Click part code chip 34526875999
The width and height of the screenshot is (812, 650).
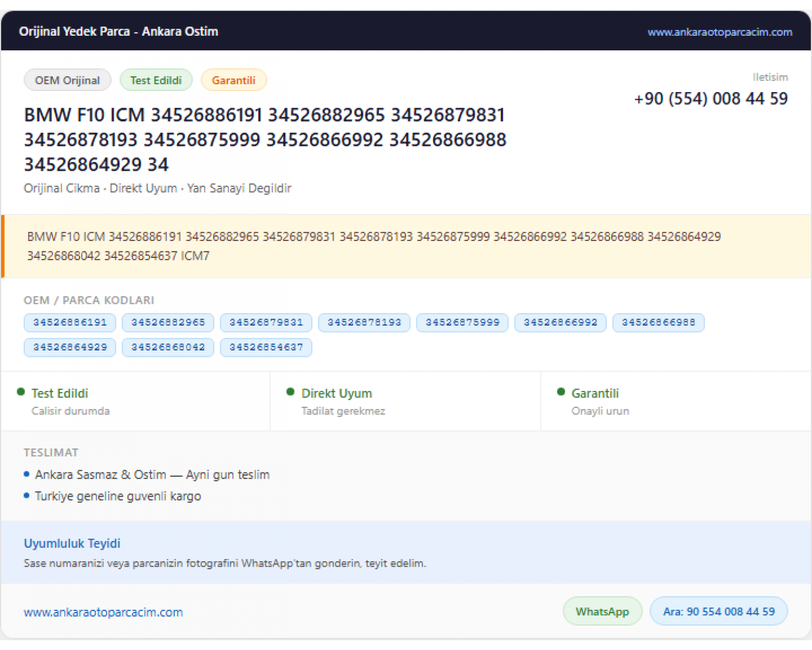pyautogui.click(x=462, y=322)
